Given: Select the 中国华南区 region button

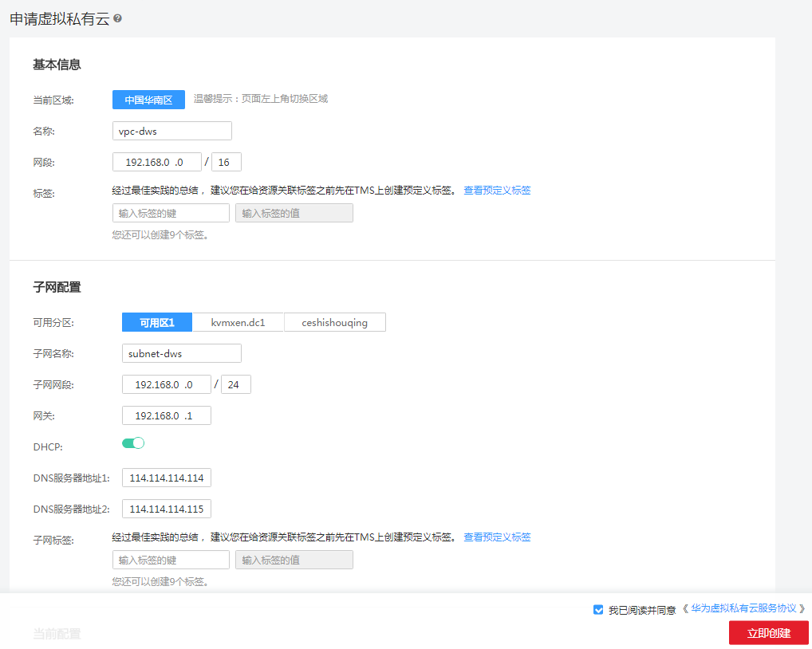Looking at the screenshot, I should tap(148, 100).
